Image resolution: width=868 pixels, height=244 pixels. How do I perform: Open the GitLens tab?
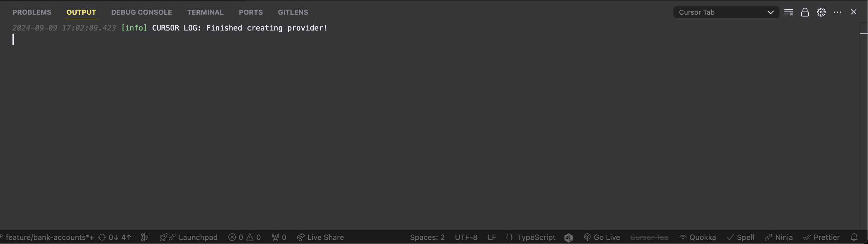[293, 12]
